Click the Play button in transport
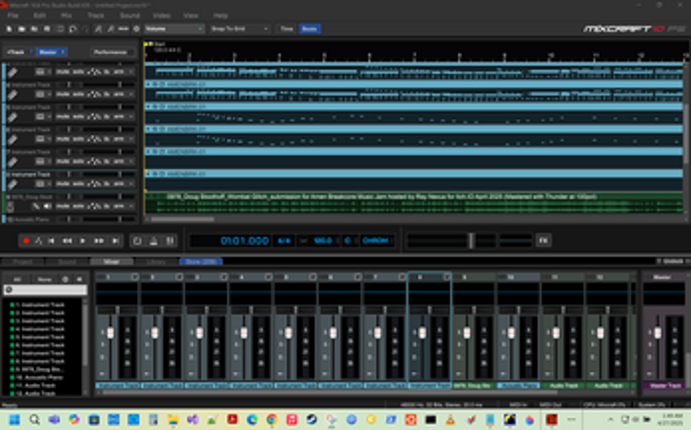 pyautogui.click(x=83, y=241)
